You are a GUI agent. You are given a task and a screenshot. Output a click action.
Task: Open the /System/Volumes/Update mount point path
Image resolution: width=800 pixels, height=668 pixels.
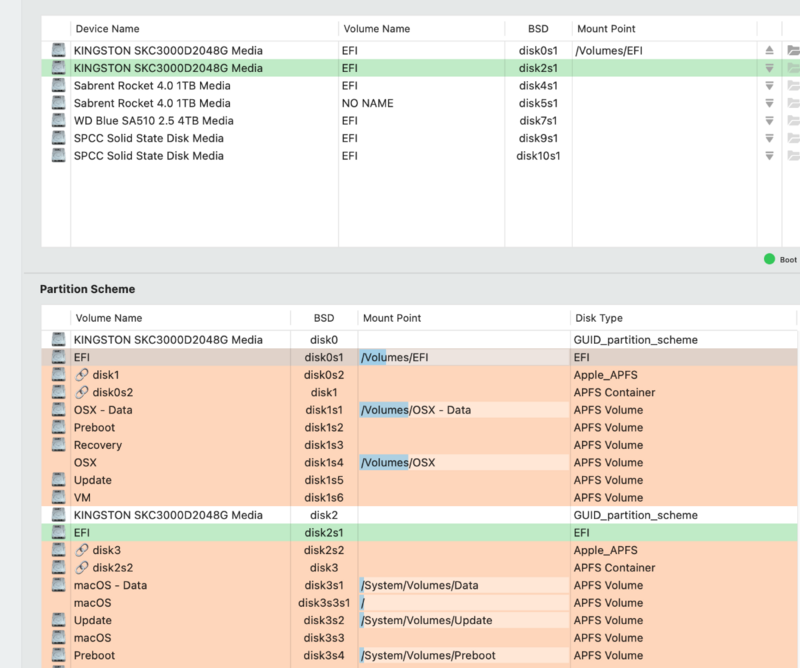[427, 620]
